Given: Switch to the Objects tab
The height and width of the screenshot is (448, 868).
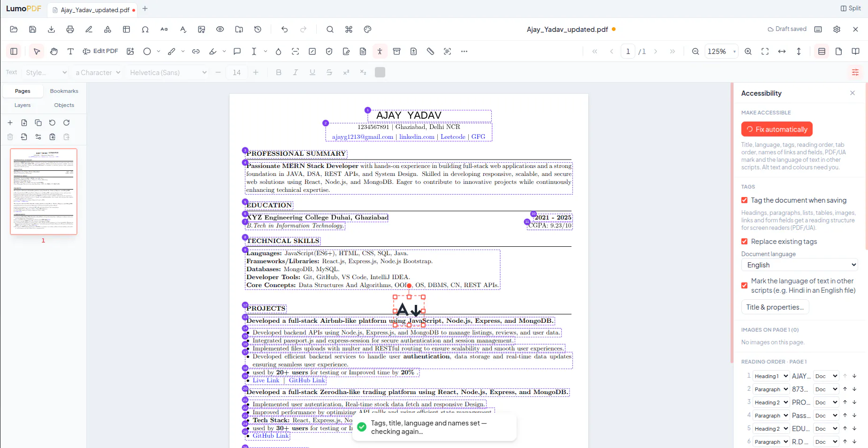Looking at the screenshot, I should coord(64,105).
